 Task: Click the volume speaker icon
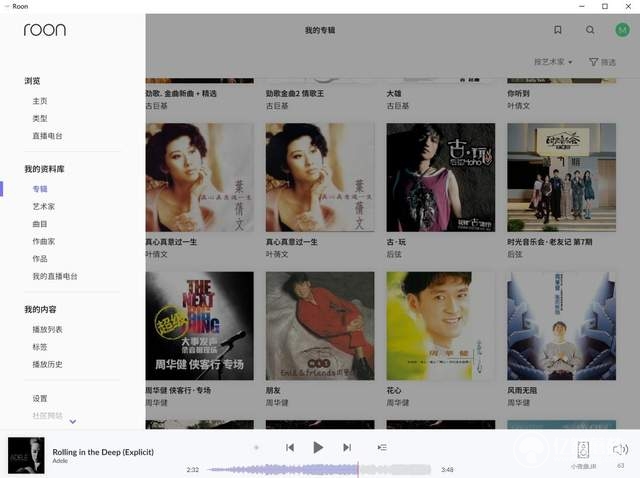point(620,449)
